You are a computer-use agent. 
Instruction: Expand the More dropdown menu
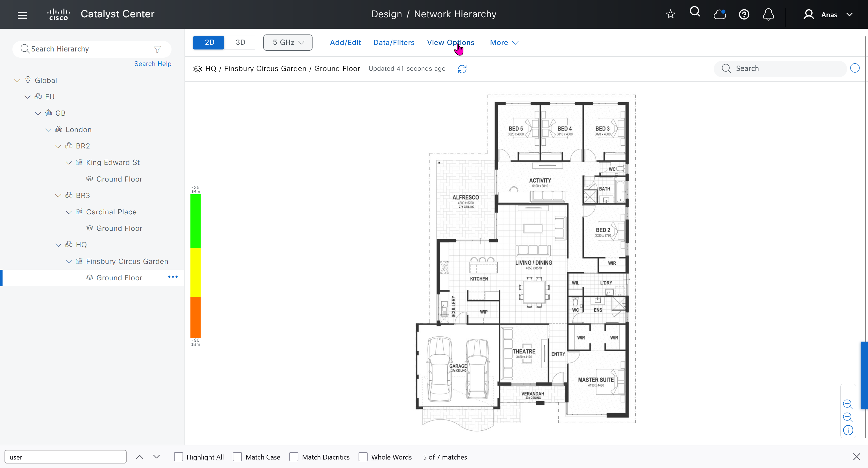pyautogui.click(x=504, y=42)
